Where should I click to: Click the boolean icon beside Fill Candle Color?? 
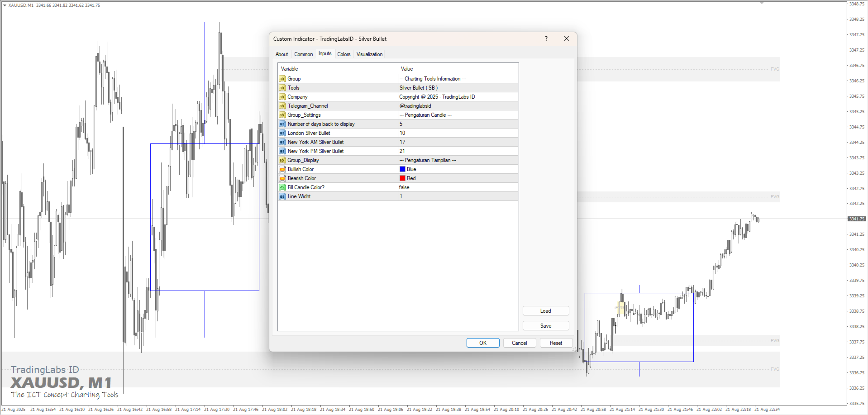pyautogui.click(x=282, y=187)
